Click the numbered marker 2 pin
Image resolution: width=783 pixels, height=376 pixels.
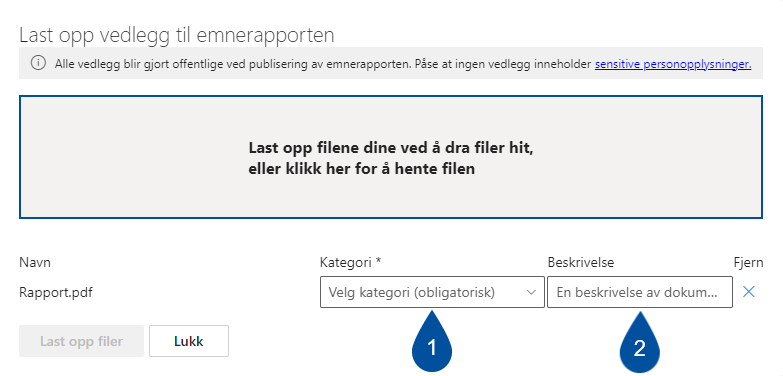(x=639, y=341)
